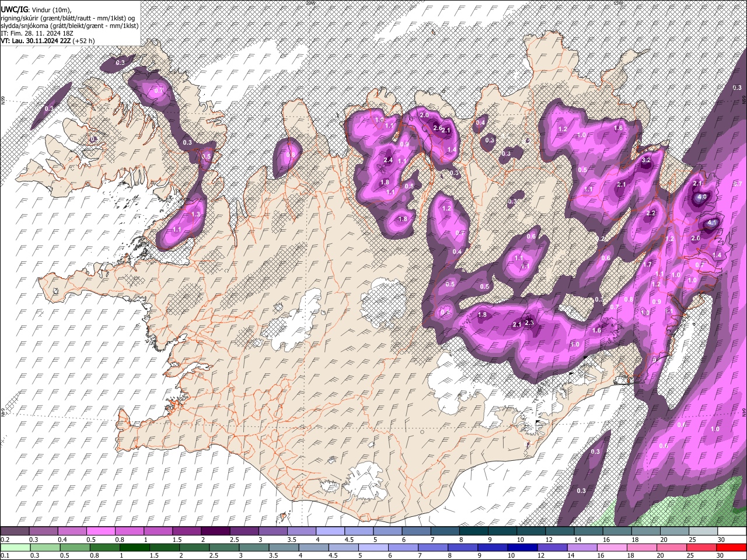The image size is (747, 560).
Task: Click the white 30+ swatch ending the purple scale
Action: [732, 531]
